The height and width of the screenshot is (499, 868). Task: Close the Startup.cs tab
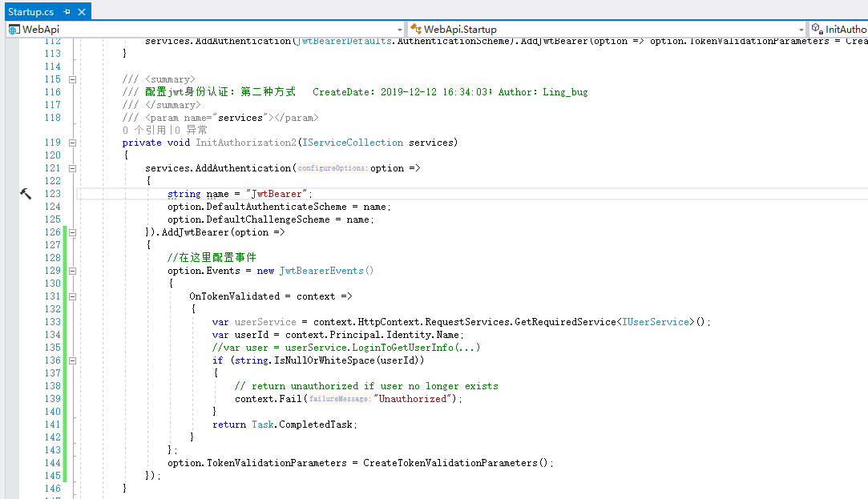(82, 12)
